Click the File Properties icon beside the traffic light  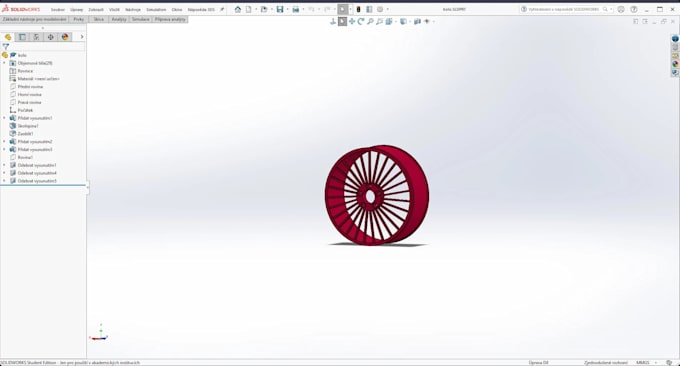[369, 9]
